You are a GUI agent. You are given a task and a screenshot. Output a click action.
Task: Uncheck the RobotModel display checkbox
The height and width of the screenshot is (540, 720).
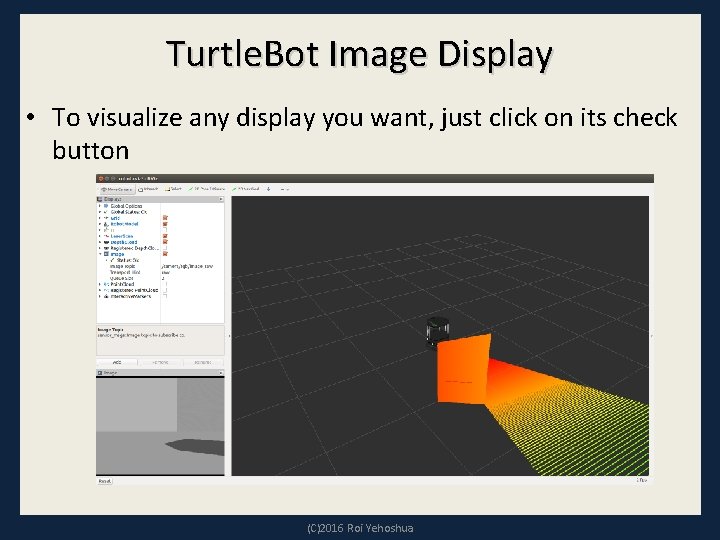click(165, 224)
